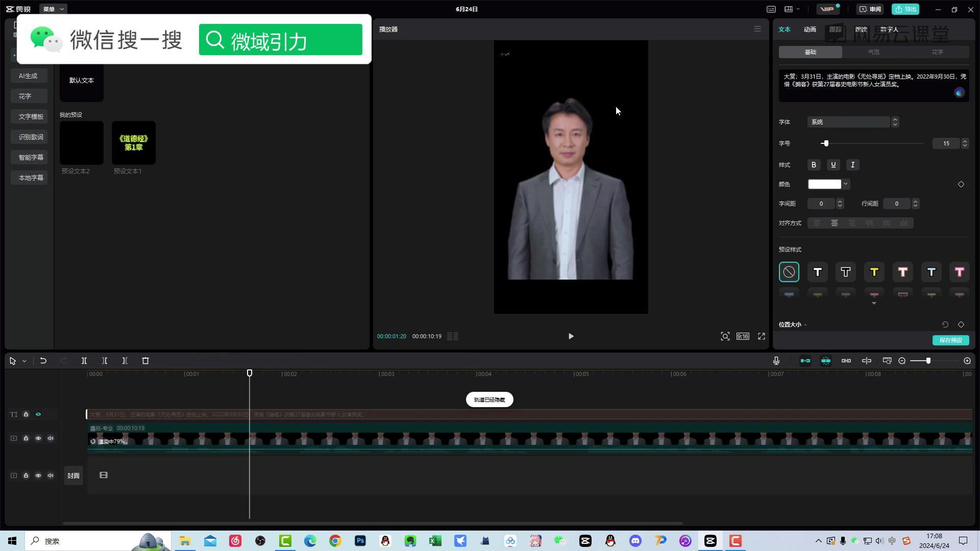Click the split clip tool
Viewport: 980px width, 551px height.
(84, 361)
